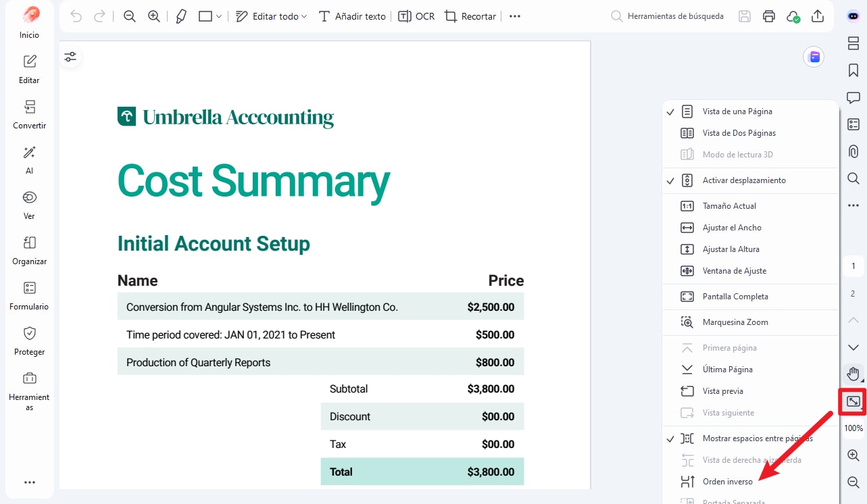867x504 pixels.
Task: Open the bookmarks panel icon
Action: [x=853, y=70]
